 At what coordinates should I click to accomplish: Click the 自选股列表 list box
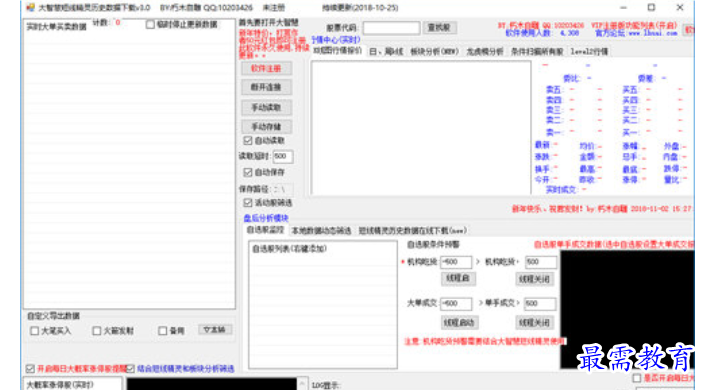[x=323, y=305]
